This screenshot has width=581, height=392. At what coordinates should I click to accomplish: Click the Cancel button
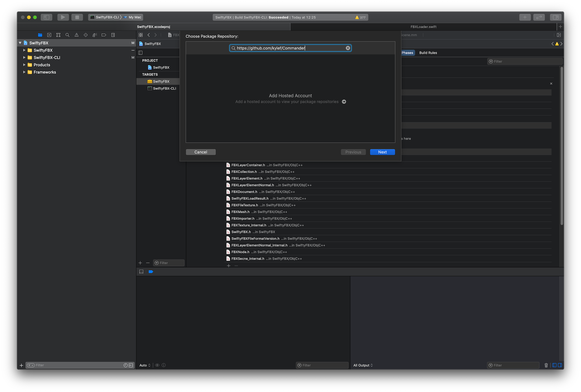(x=201, y=152)
